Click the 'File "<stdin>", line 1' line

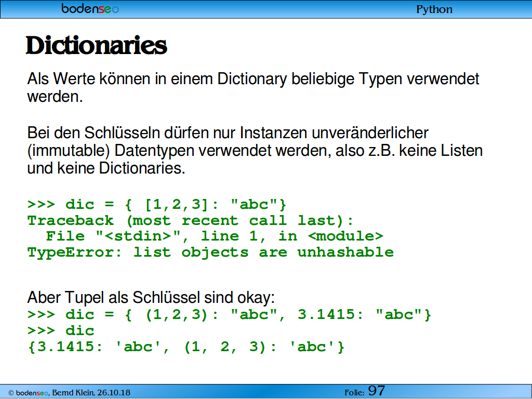[x=215, y=236]
